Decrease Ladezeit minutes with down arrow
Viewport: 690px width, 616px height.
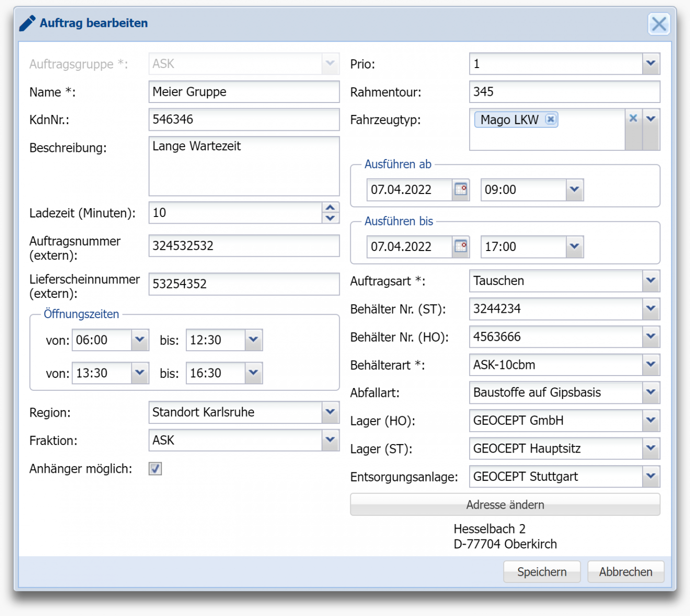[330, 218]
